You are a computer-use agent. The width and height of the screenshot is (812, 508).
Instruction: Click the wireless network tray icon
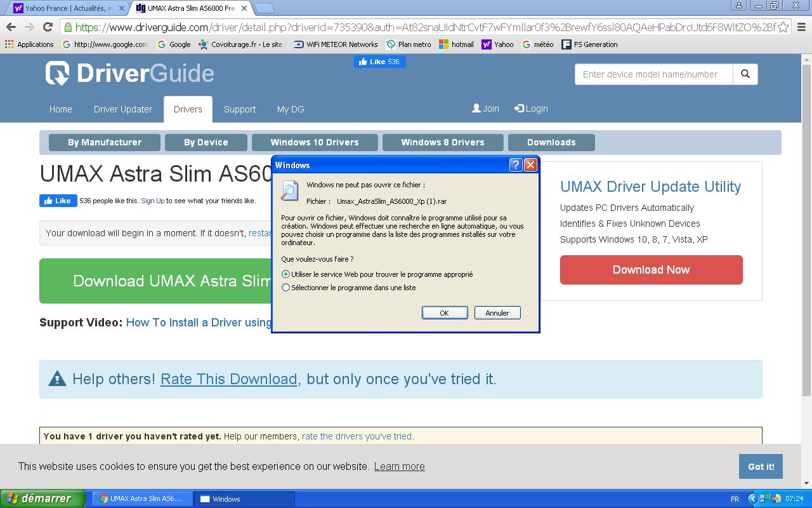tap(766, 498)
